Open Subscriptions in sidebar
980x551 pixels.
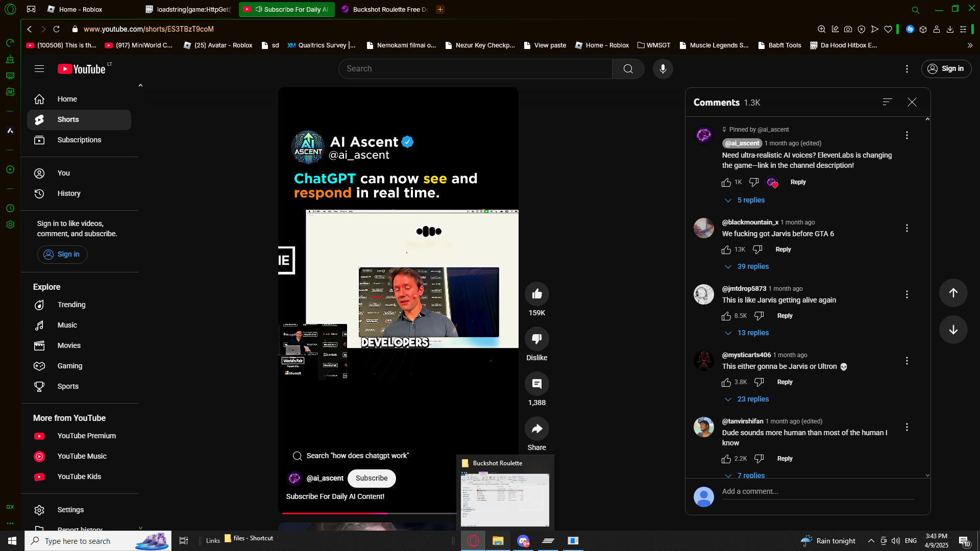pos(79,140)
